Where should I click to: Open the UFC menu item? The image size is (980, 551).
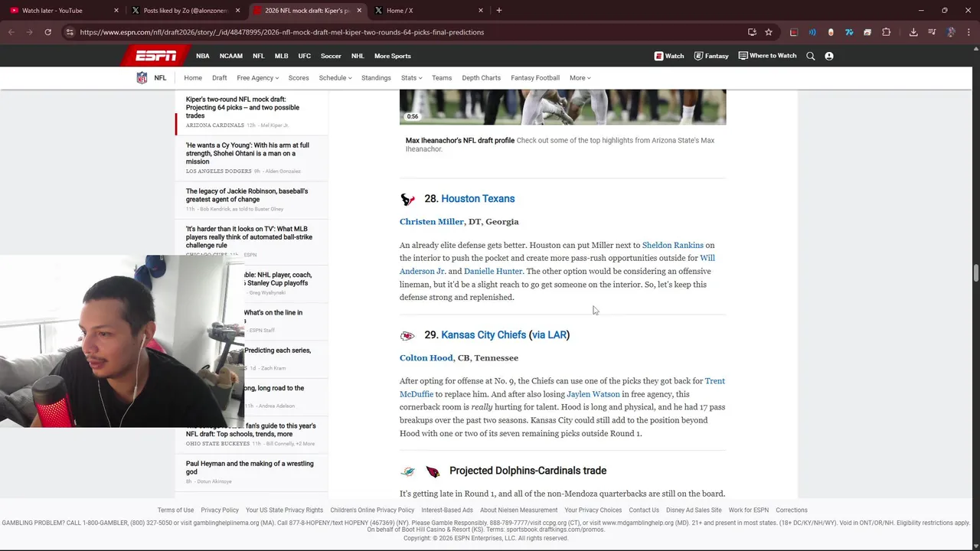tap(305, 56)
